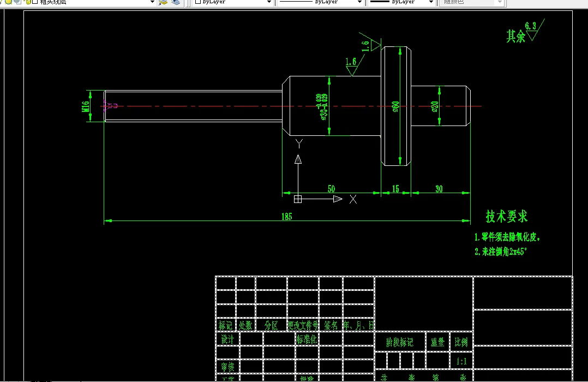Select the 签名 title block cell
The height and width of the screenshot is (382, 588).
click(x=331, y=325)
